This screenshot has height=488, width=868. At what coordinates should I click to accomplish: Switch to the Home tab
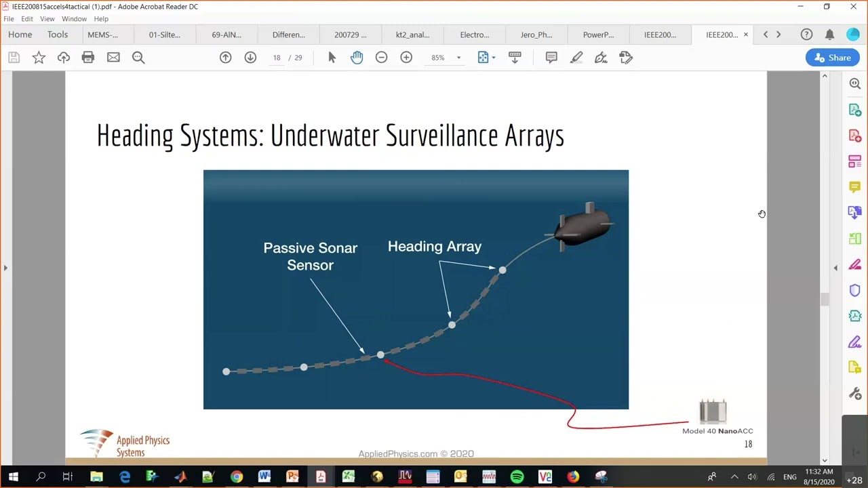[x=20, y=35]
